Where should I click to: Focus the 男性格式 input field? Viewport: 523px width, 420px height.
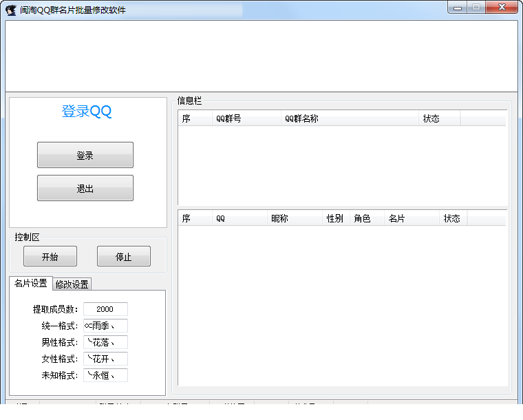(105, 342)
